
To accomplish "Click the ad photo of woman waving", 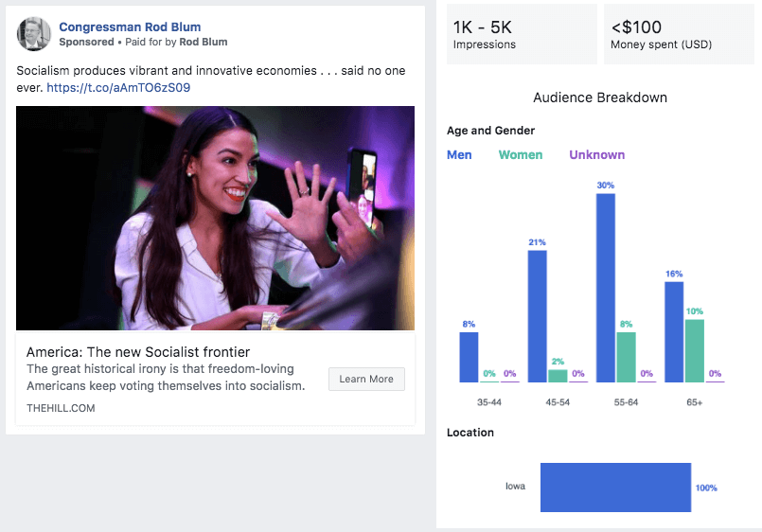I will tap(215, 218).
